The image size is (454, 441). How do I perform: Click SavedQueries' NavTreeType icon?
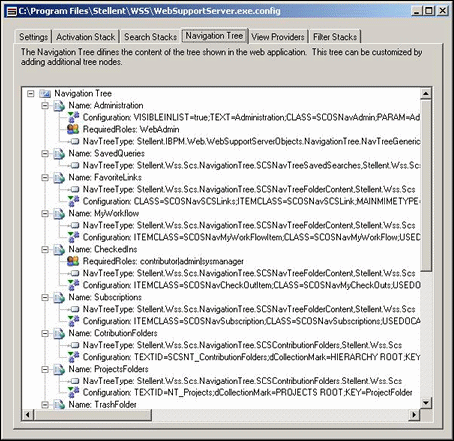[75, 166]
